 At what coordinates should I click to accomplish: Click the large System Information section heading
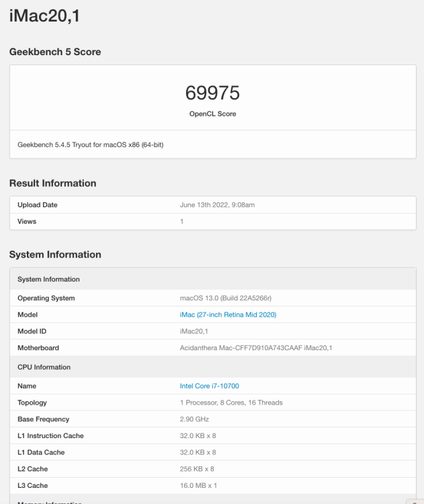click(55, 255)
